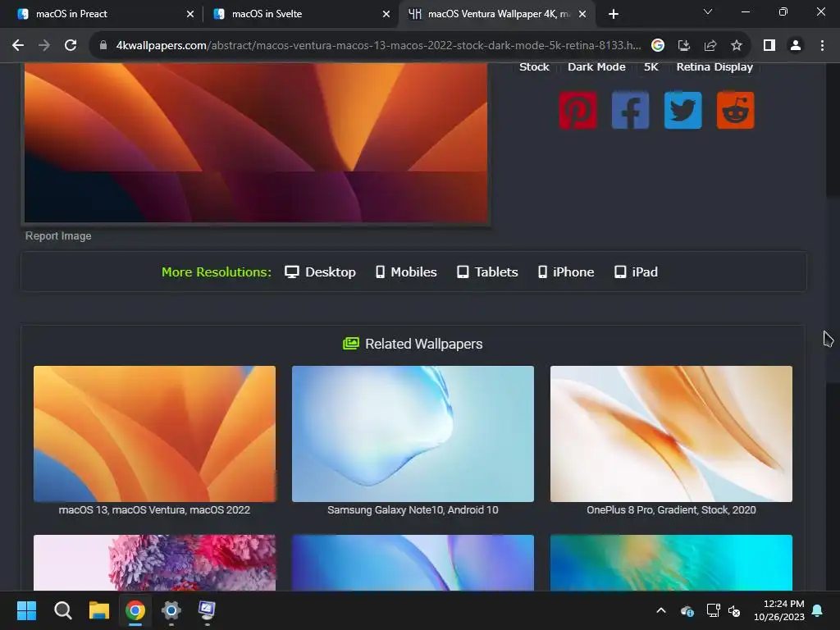Viewport: 840px width, 630px height.
Task: Show Mobiles resolutions
Action: 406,272
